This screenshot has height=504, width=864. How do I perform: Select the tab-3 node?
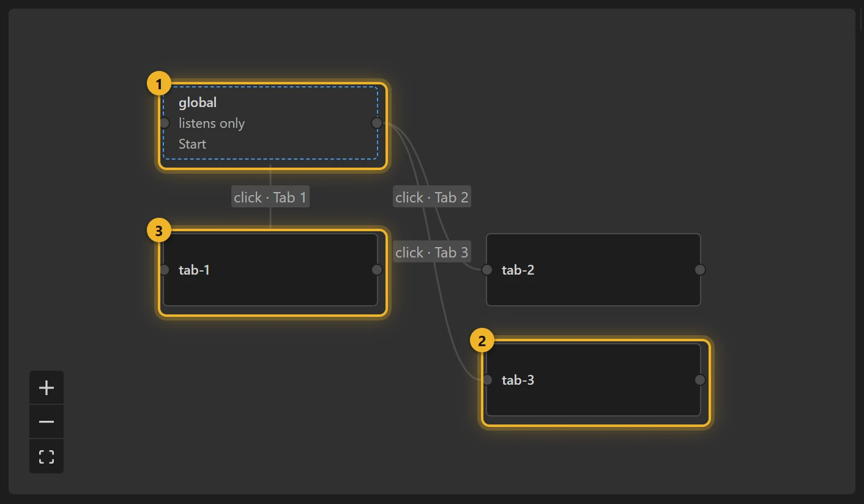(594, 380)
